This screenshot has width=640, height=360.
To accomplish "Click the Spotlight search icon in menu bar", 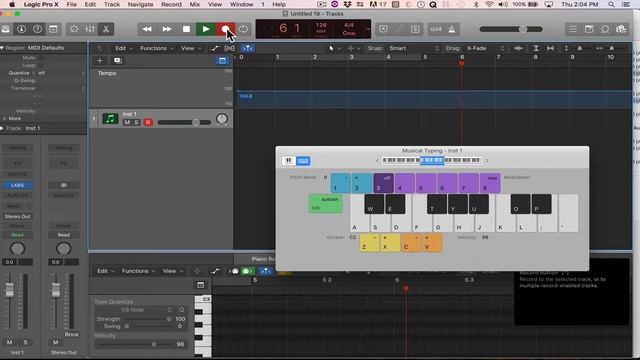I will (611, 4).
